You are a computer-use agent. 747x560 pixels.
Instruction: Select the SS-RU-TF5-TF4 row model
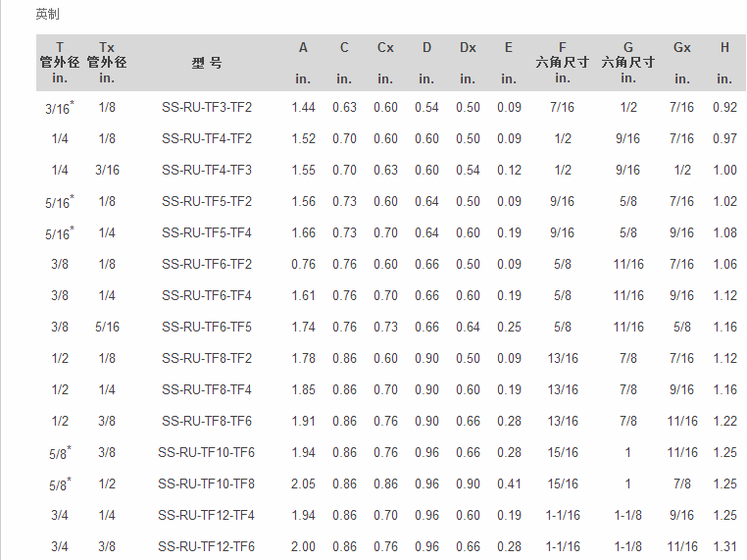(x=206, y=233)
